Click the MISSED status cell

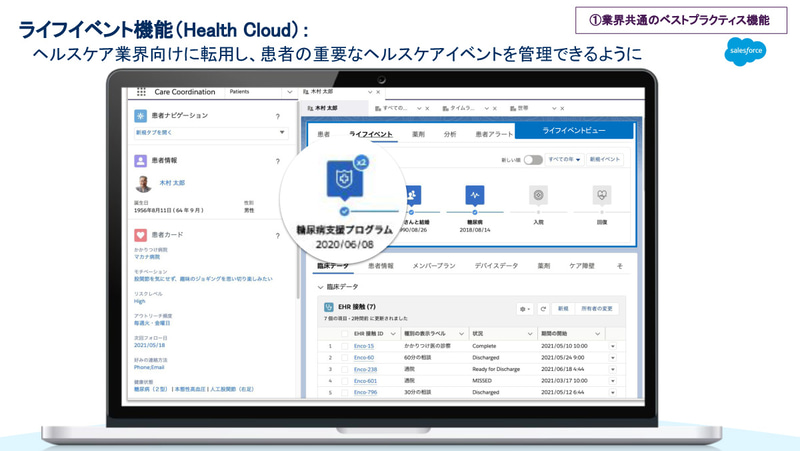[482, 381]
